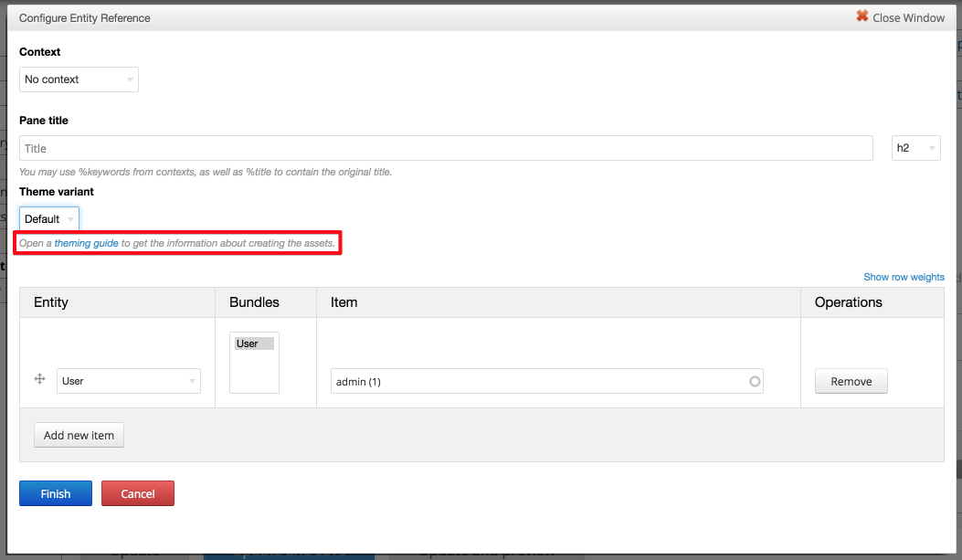Click the Pane title input field
Viewport: 962px width, 560px height.
coord(446,147)
